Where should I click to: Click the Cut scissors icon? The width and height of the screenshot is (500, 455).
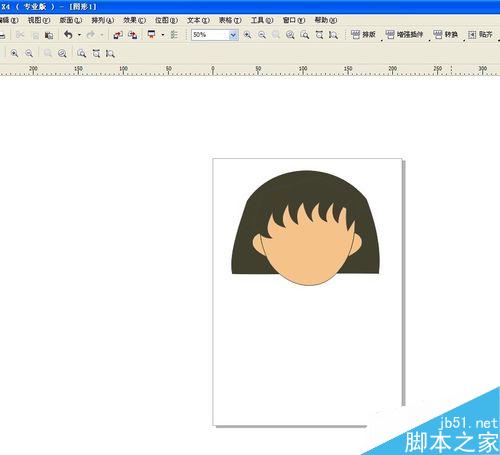click(x=20, y=35)
